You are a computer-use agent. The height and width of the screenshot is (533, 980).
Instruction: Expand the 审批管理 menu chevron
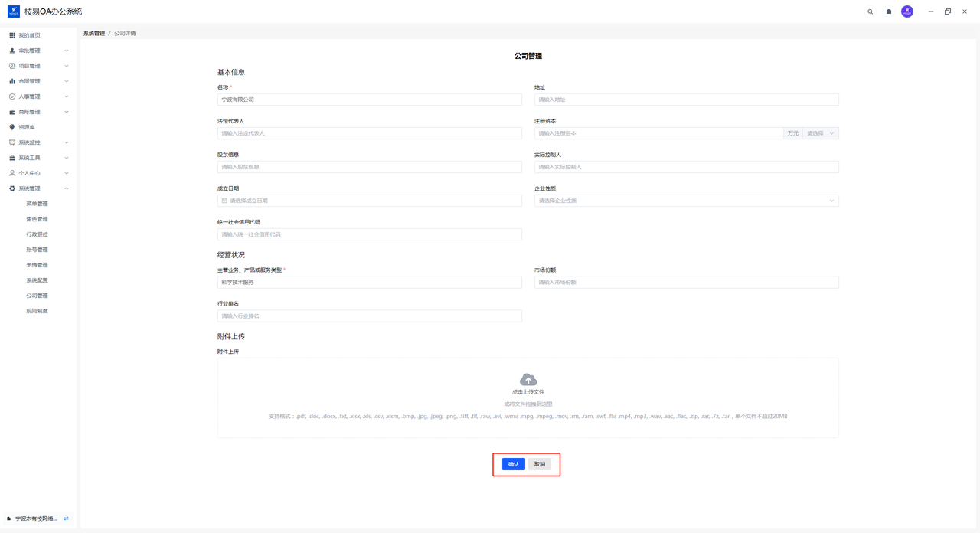pyautogui.click(x=67, y=51)
